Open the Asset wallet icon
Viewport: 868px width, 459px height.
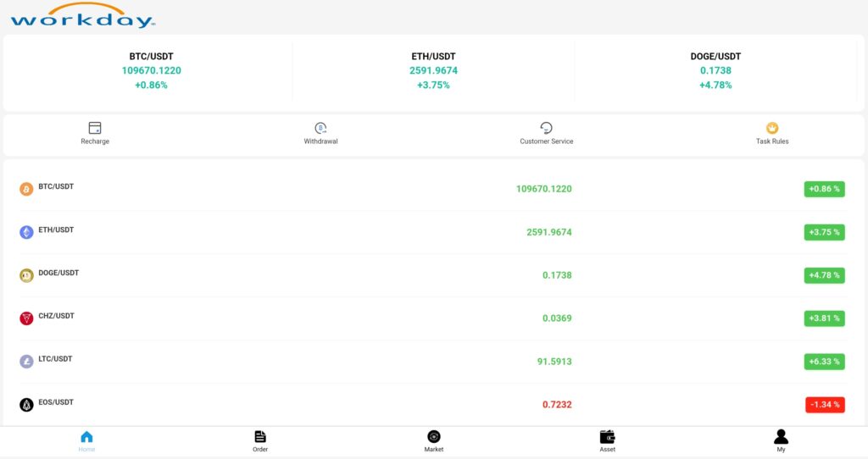coord(607,437)
